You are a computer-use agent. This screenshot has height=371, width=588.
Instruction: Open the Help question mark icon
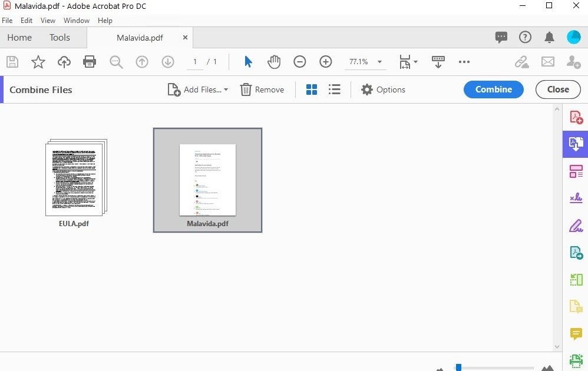click(x=525, y=37)
